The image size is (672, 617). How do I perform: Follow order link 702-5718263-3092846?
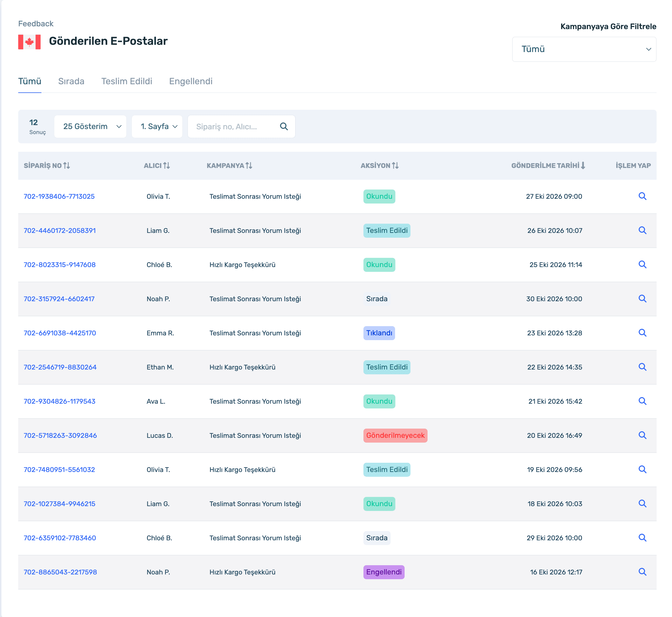60,435
